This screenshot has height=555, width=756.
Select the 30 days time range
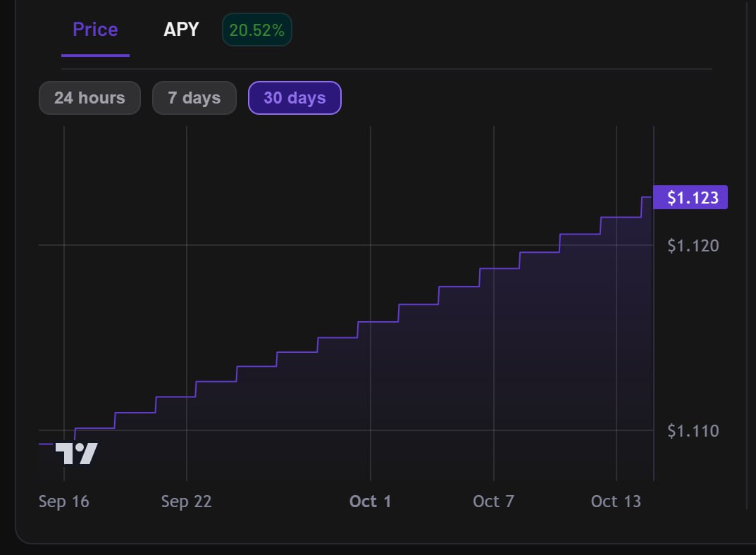point(295,98)
